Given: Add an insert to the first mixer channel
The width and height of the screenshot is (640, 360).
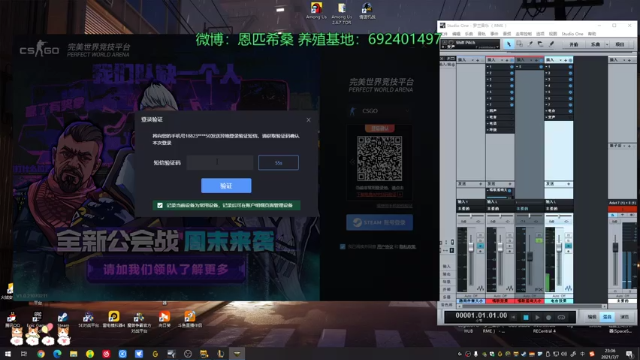Looking at the screenshot, I should click(x=478, y=60).
